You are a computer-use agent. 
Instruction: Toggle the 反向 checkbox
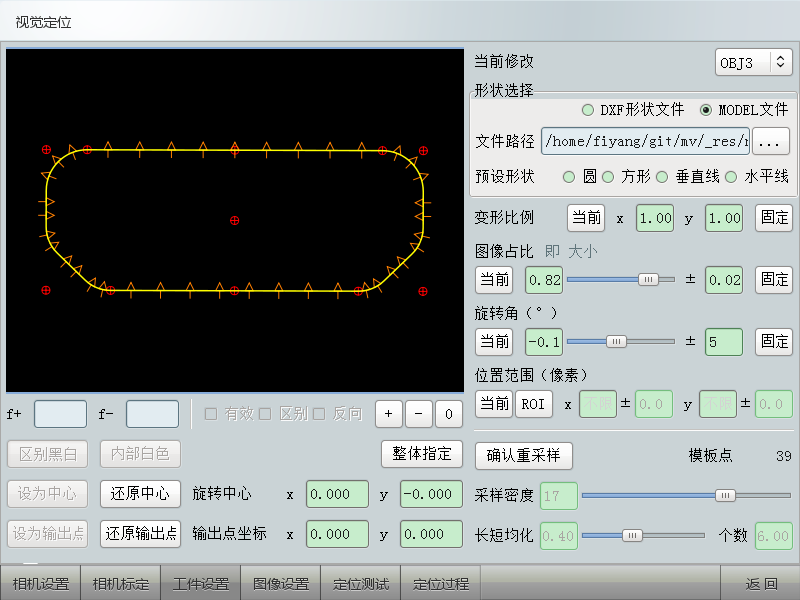319,414
